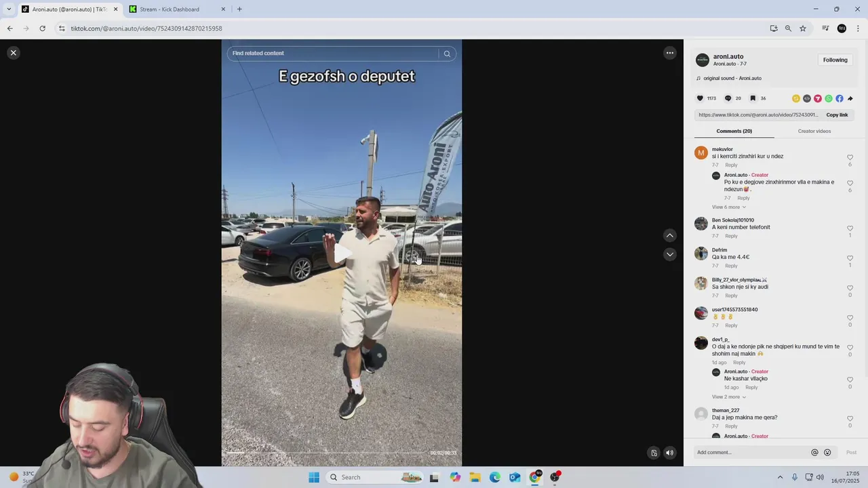Share video to WhatsApp
The image size is (868, 488).
tap(829, 98)
